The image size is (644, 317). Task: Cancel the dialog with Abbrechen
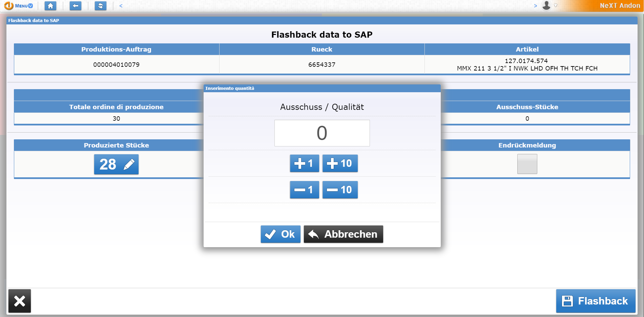pos(343,234)
